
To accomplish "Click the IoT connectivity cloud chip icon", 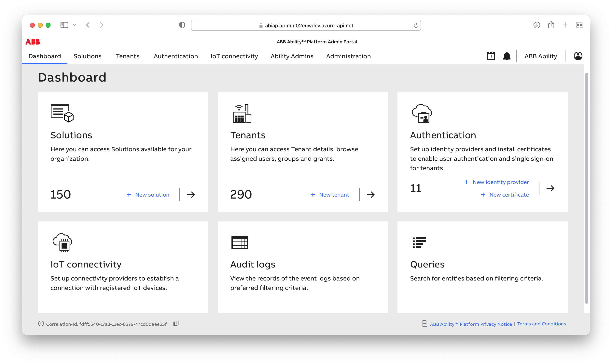I will coord(62,243).
